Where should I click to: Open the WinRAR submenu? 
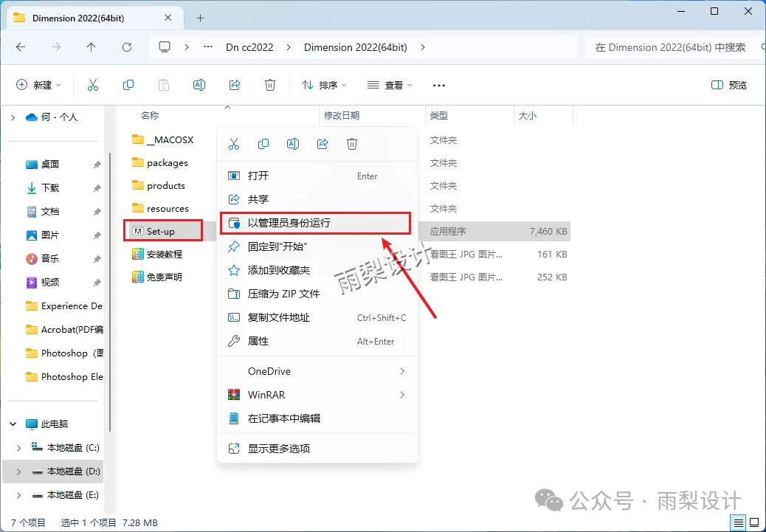coord(317,395)
